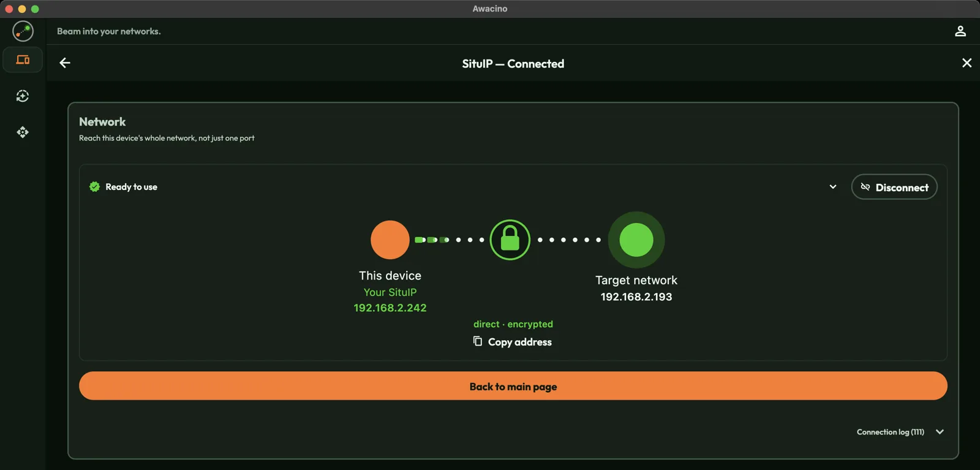Select the 192.168.2.242 device address
980x470 pixels.
point(390,308)
